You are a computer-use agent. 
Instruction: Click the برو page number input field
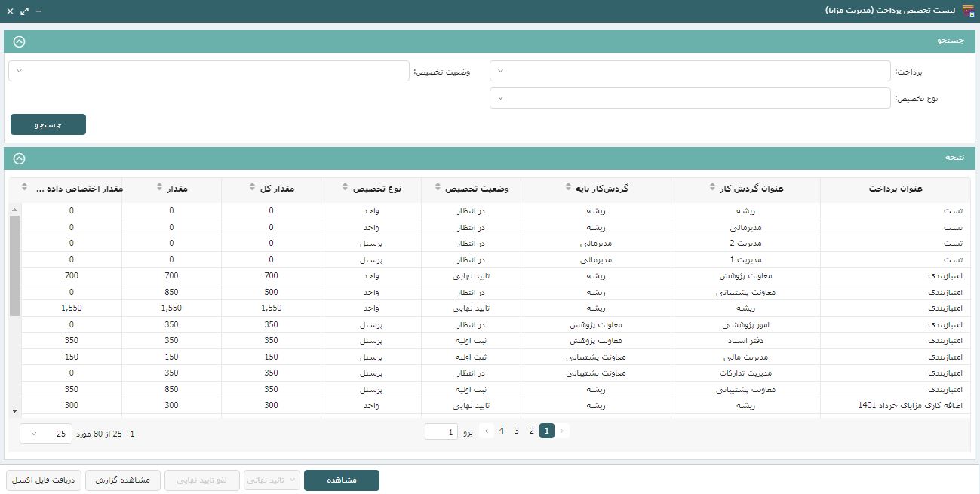(x=441, y=431)
